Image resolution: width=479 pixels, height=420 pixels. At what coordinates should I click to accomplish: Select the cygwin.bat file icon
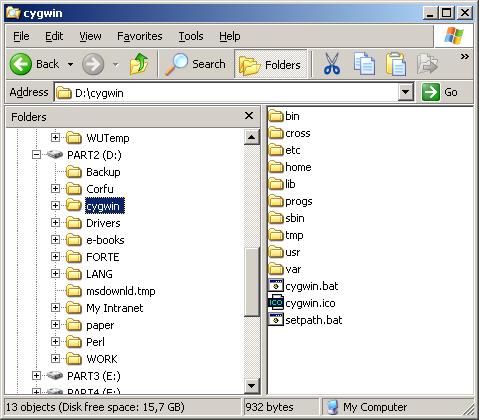(x=276, y=286)
